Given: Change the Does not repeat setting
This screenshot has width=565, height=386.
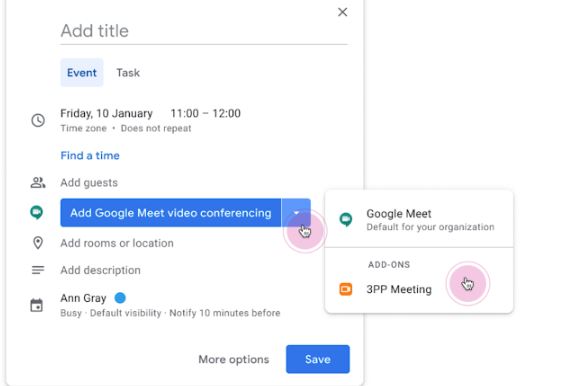Looking at the screenshot, I should [x=156, y=128].
